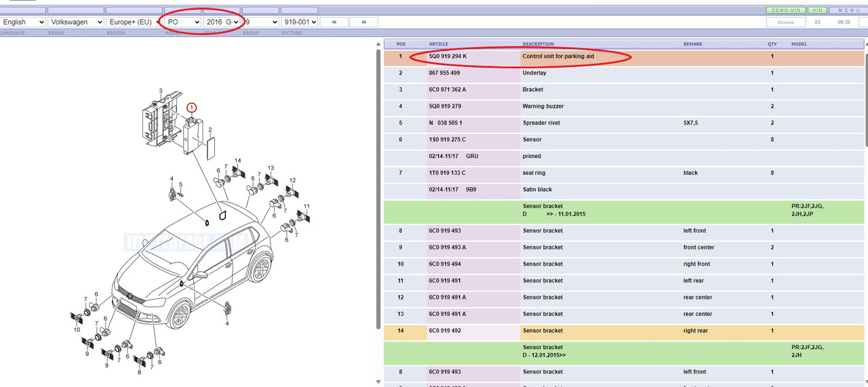This screenshot has width=868, height=387.
Task: Click the 'black' remark for seal ring
Action: click(690, 173)
